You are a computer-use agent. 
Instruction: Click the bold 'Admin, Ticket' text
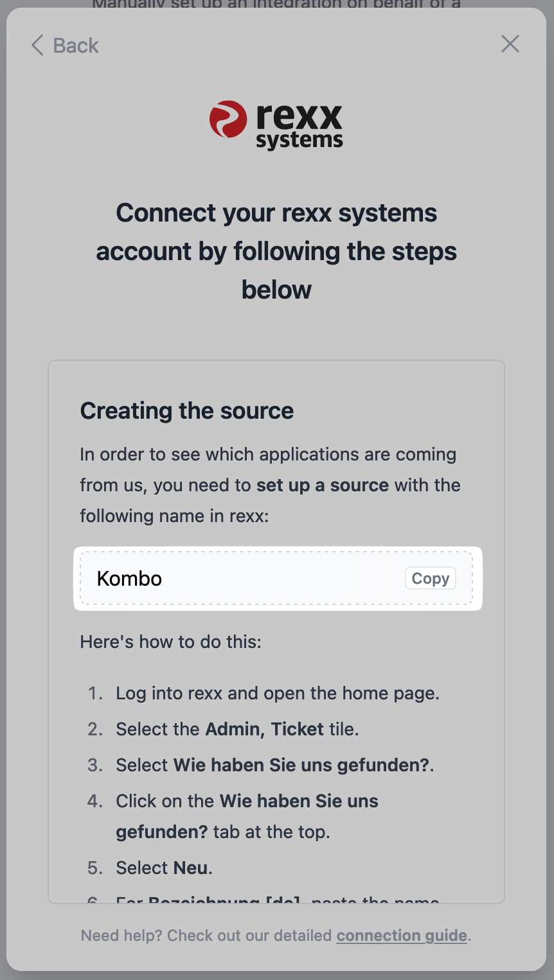(265, 730)
